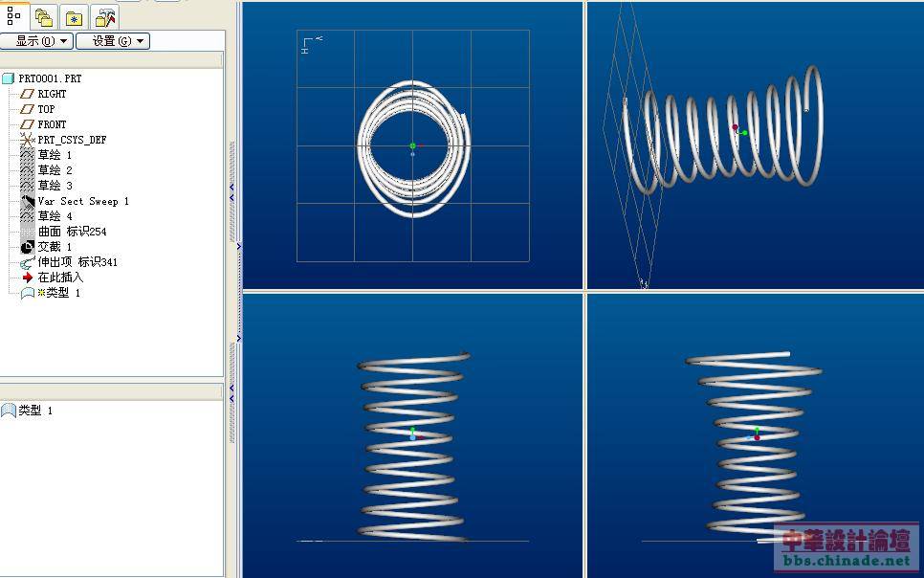Select the 在此插入 insert marker label
This screenshot has height=578, width=924.
point(60,278)
